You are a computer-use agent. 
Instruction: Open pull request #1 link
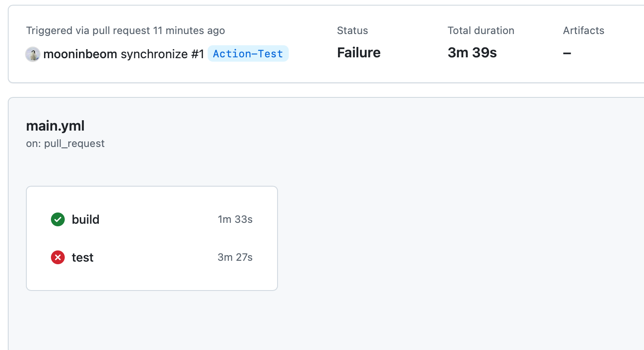click(x=197, y=54)
